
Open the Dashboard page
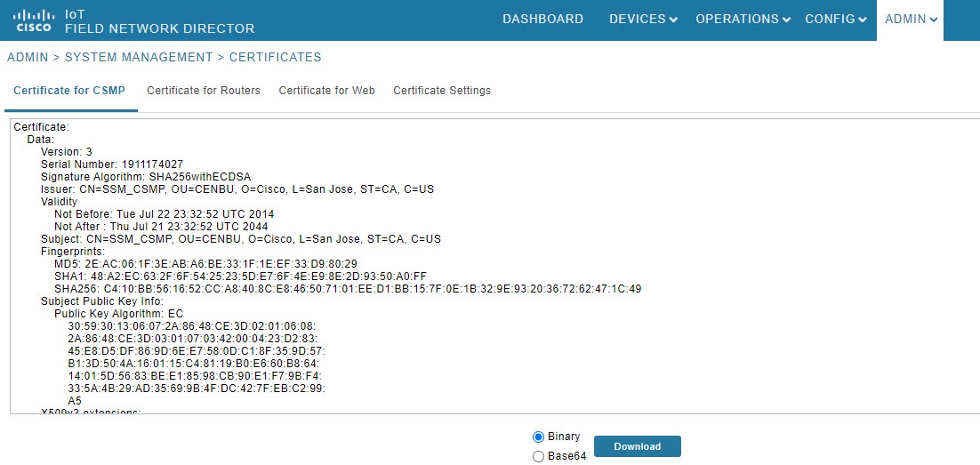pos(542,19)
